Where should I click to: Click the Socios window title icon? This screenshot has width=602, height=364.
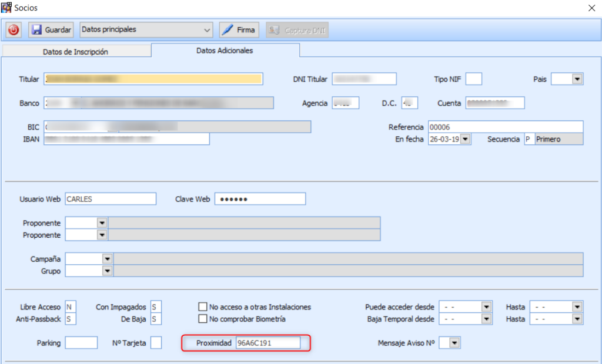point(6,7)
